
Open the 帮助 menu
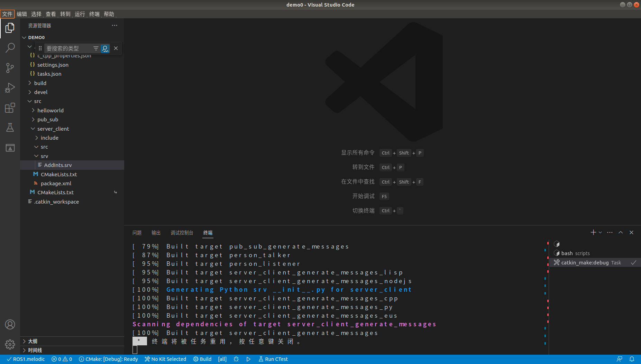point(109,14)
